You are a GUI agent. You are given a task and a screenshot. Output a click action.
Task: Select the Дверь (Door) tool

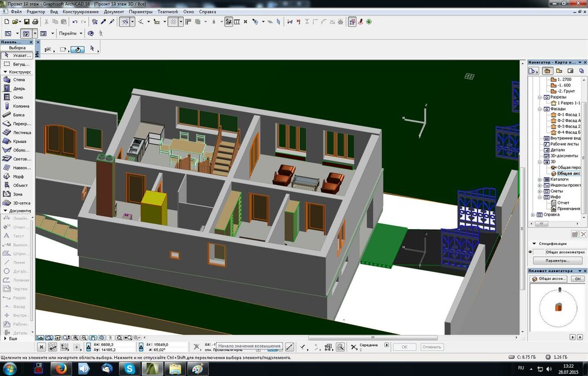(x=18, y=88)
